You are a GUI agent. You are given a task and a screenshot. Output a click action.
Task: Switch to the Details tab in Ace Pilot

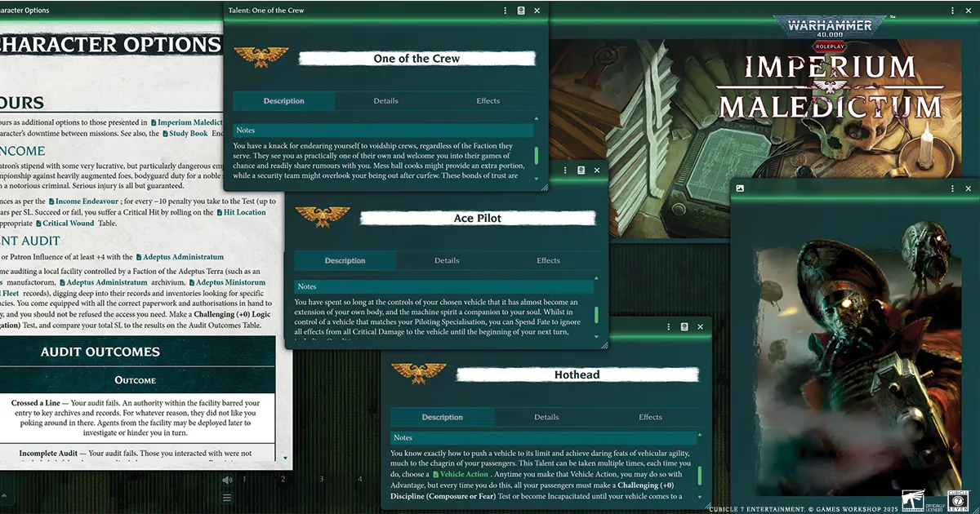(447, 261)
